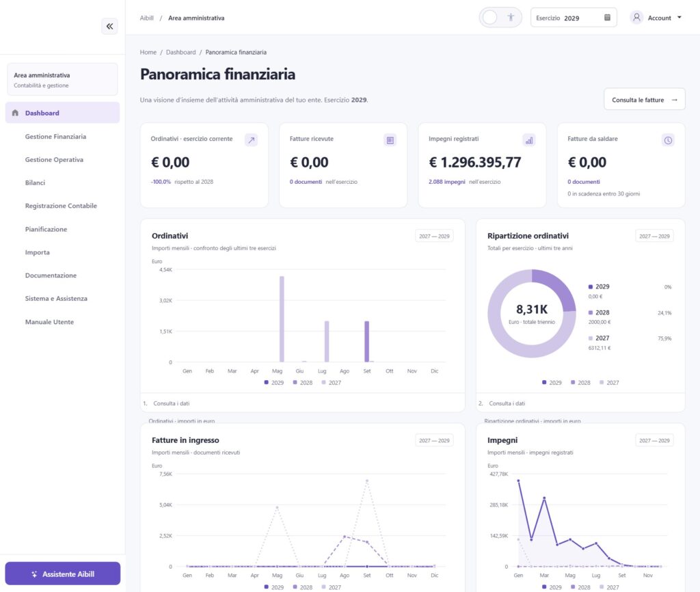Click 0 documenti link on Fatture ricevute card
The height and width of the screenshot is (592, 700).
pos(306,182)
